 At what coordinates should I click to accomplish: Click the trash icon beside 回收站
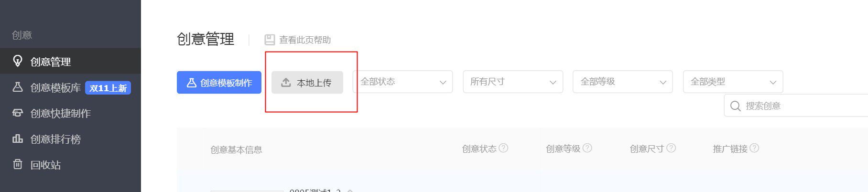(x=18, y=164)
